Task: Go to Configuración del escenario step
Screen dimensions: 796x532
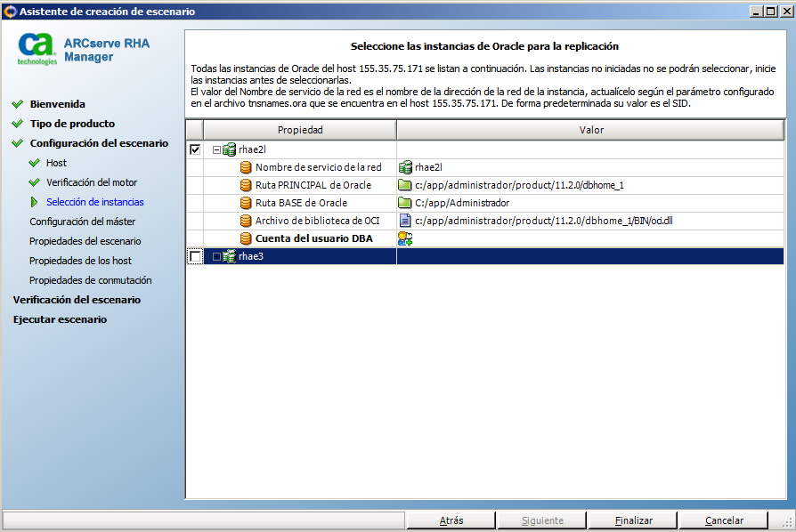Action: coord(99,143)
